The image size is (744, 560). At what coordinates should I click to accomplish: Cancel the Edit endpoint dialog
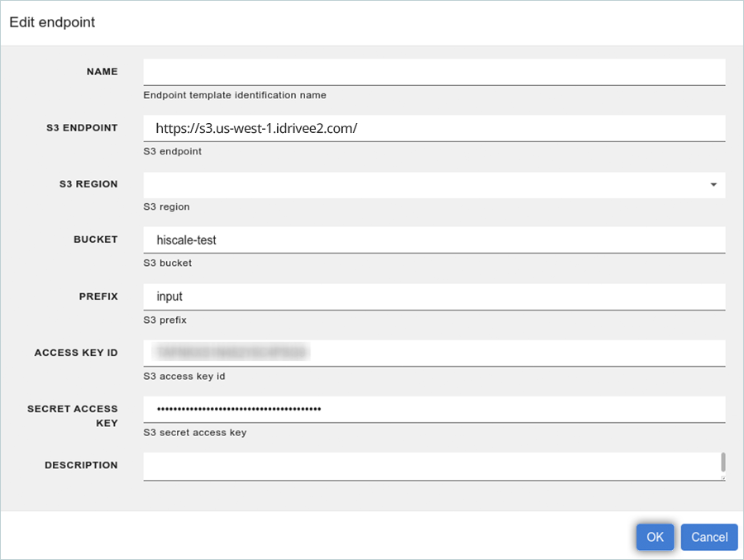708,537
